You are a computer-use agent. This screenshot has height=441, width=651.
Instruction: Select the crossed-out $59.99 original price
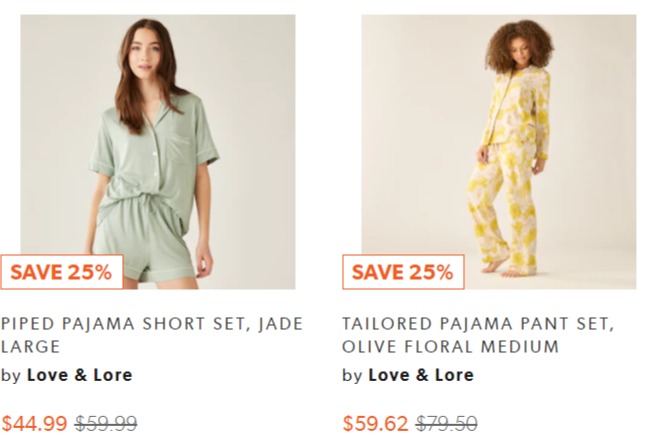click(106, 424)
